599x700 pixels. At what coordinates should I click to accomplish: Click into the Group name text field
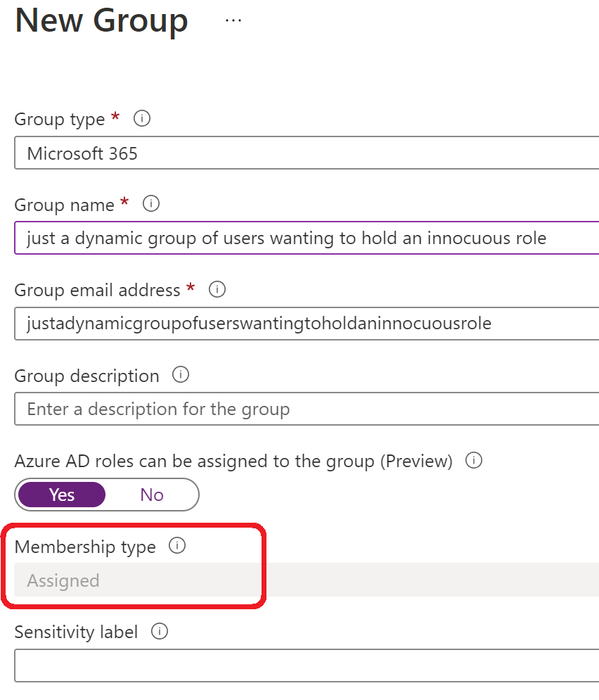307,238
